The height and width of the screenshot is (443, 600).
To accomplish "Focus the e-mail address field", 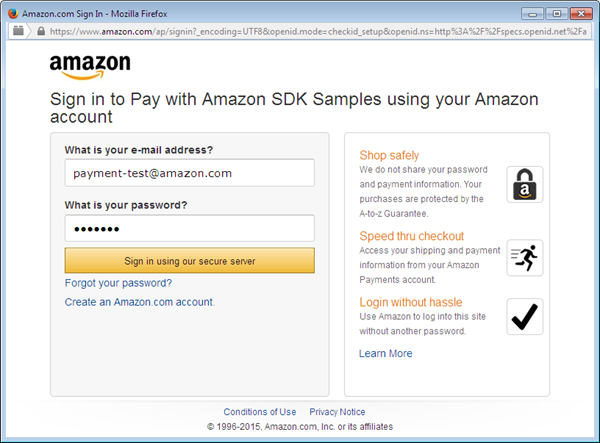I will pyautogui.click(x=189, y=173).
